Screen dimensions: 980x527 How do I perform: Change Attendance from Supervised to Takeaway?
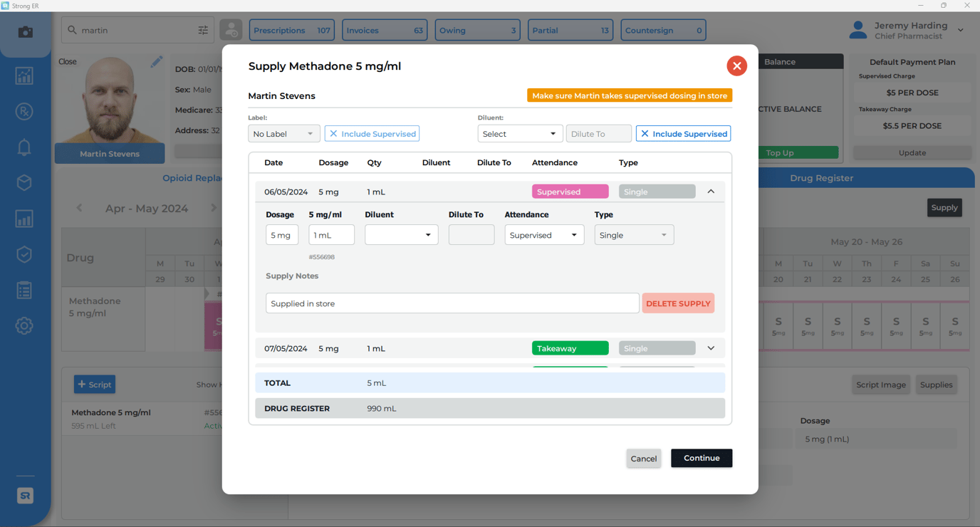[544, 234]
